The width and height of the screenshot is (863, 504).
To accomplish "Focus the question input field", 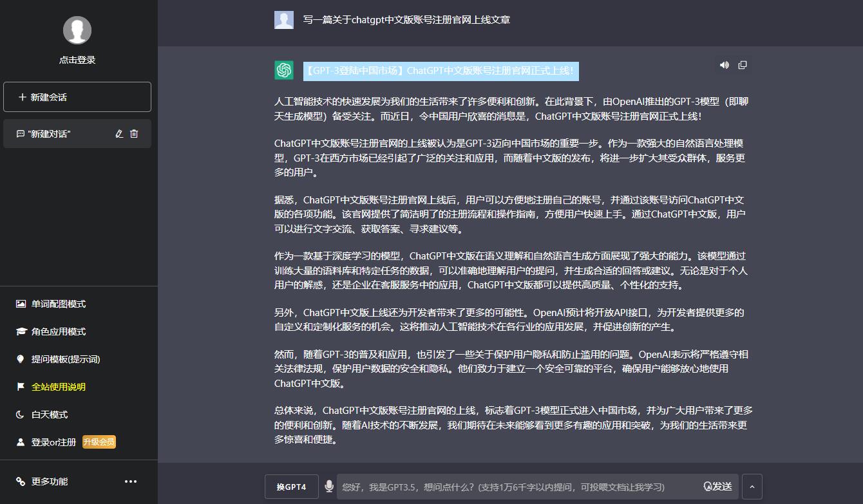I will pyautogui.click(x=518, y=487).
